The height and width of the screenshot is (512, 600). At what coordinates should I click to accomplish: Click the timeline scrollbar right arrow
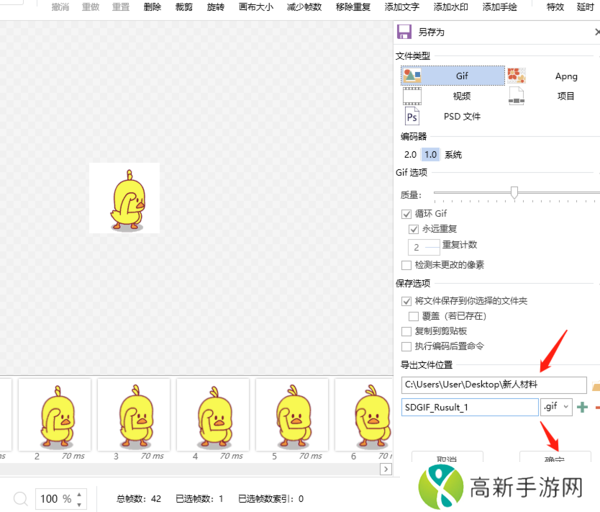click(386, 469)
